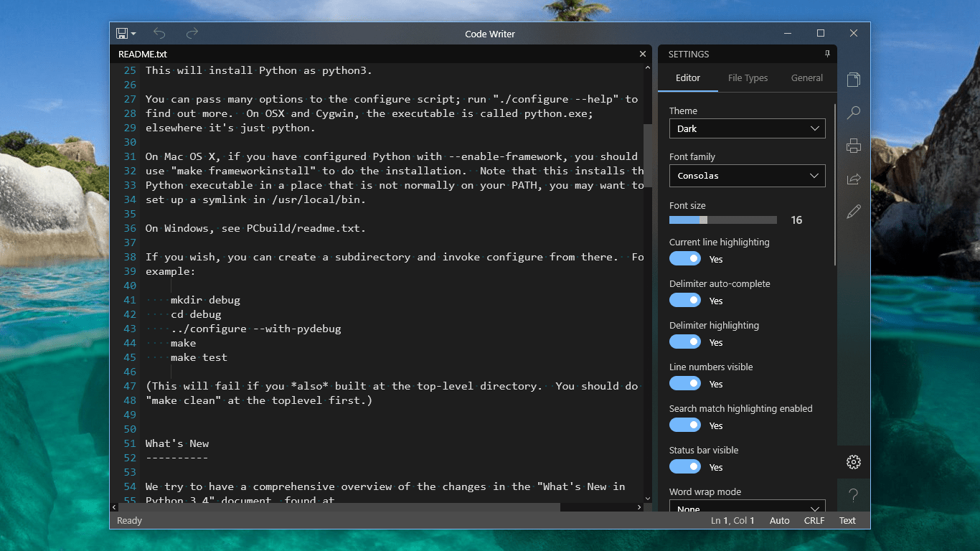Open the Help question mark icon
The image size is (980, 551).
pos(853,495)
